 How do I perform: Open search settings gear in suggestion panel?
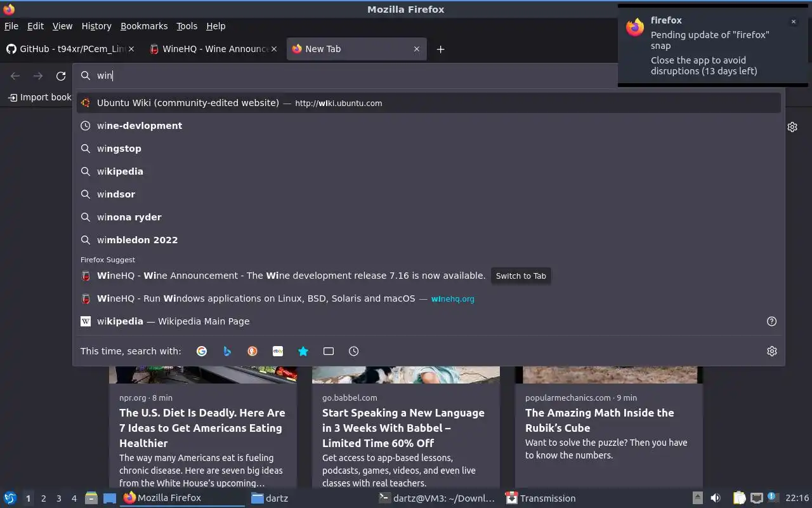pyautogui.click(x=772, y=351)
